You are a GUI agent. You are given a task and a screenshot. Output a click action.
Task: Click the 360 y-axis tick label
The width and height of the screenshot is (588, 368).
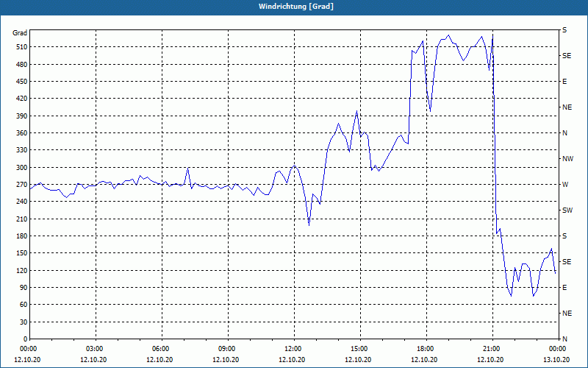click(x=21, y=133)
